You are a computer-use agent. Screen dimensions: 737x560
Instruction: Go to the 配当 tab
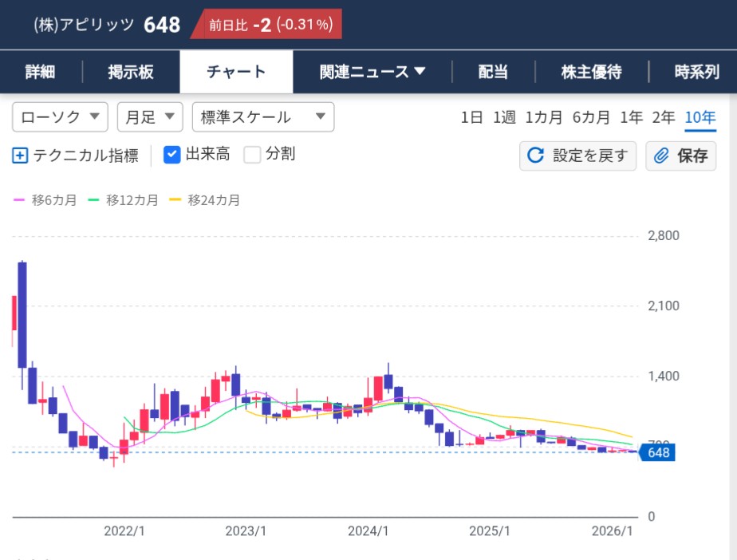493,72
